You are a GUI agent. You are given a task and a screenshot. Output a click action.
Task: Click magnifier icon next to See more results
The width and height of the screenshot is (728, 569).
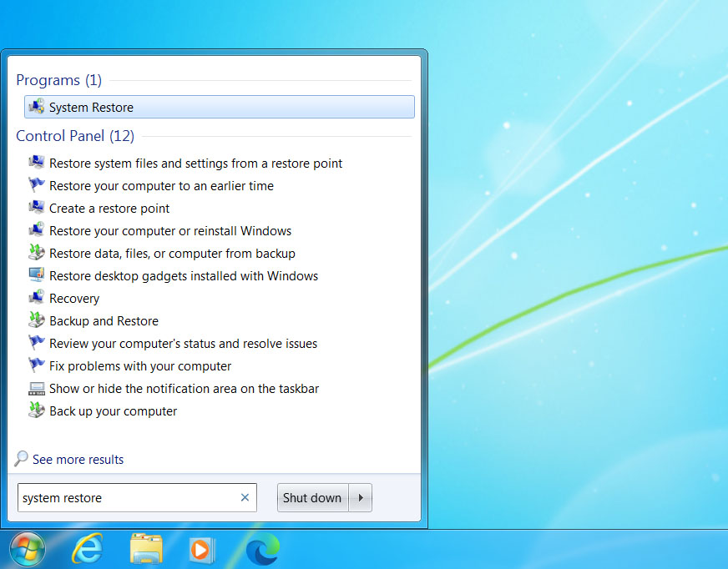[22, 459]
